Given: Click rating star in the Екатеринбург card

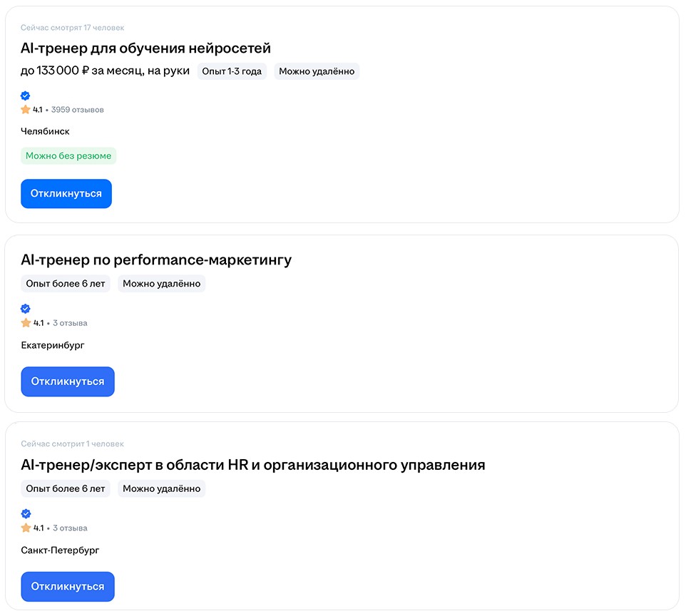Looking at the screenshot, I should 26,323.
